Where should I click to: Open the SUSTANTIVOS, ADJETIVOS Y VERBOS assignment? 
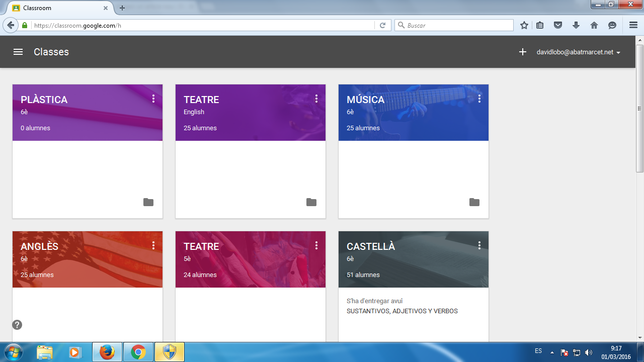click(x=402, y=311)
